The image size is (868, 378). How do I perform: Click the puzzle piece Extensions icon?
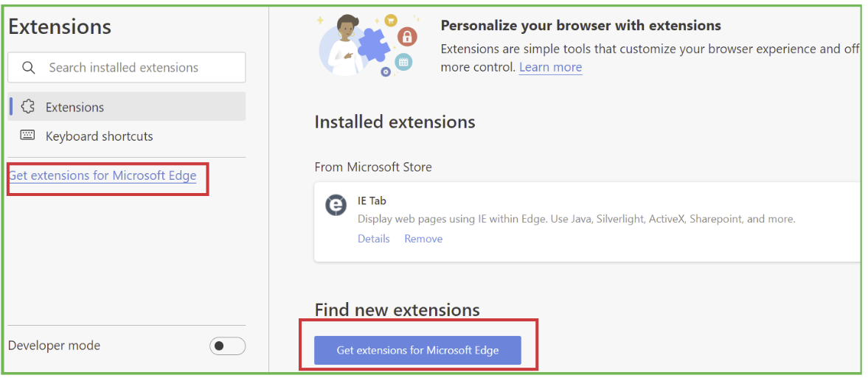[x=28, y=107]
